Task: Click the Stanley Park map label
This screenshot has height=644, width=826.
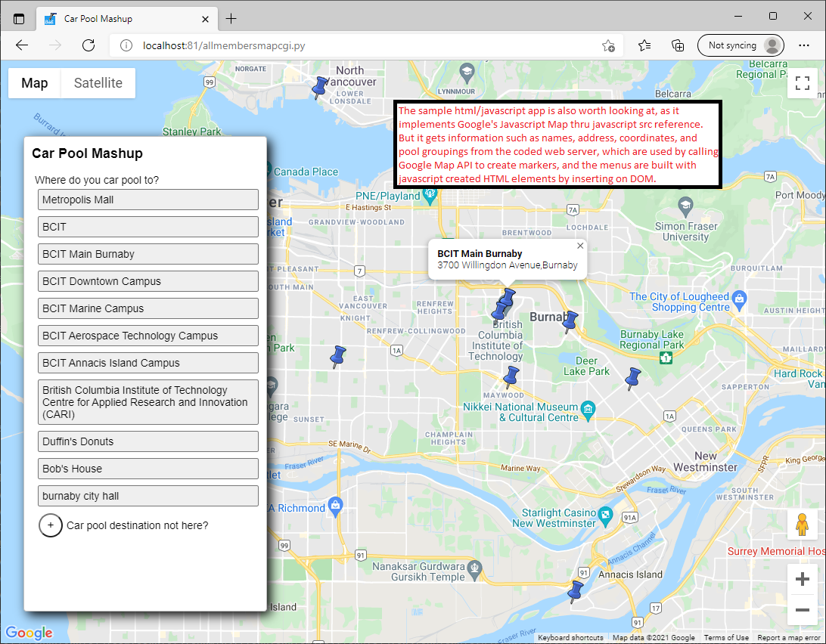Action: [x=192, y=131]
